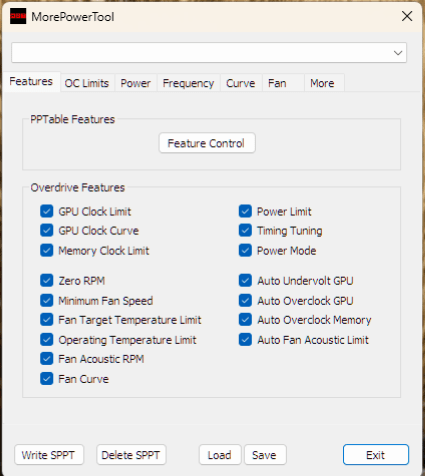The image size is (425, 476).
Task: Uncheck GPU Clock Limit checkbox
Action: pyautogui.click(x=47, y=211)
